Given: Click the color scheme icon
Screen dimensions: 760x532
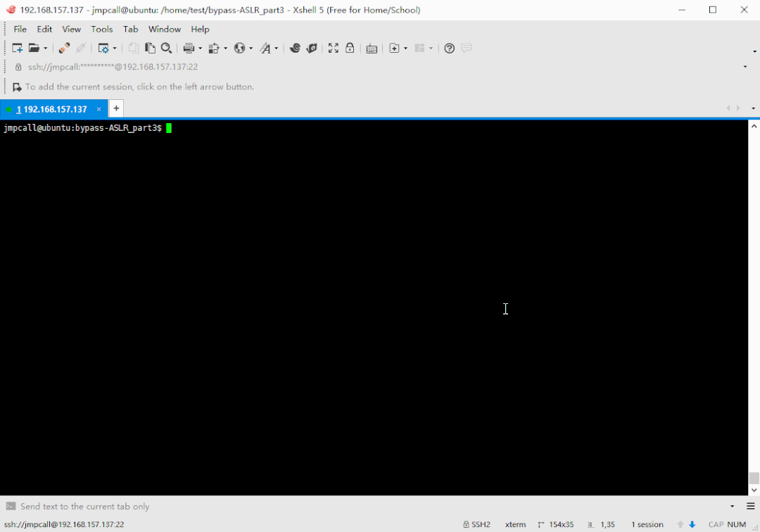Looking at the screenshot, I should click(214, 48).
